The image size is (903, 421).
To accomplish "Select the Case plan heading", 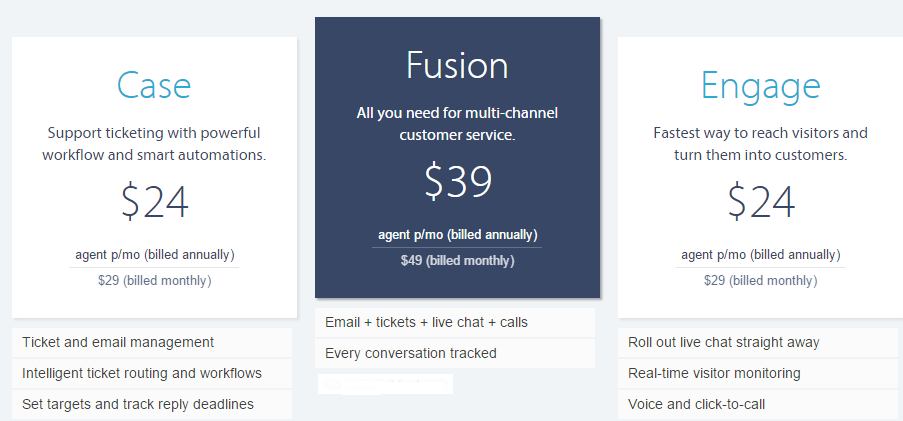I will pos(154,85).
